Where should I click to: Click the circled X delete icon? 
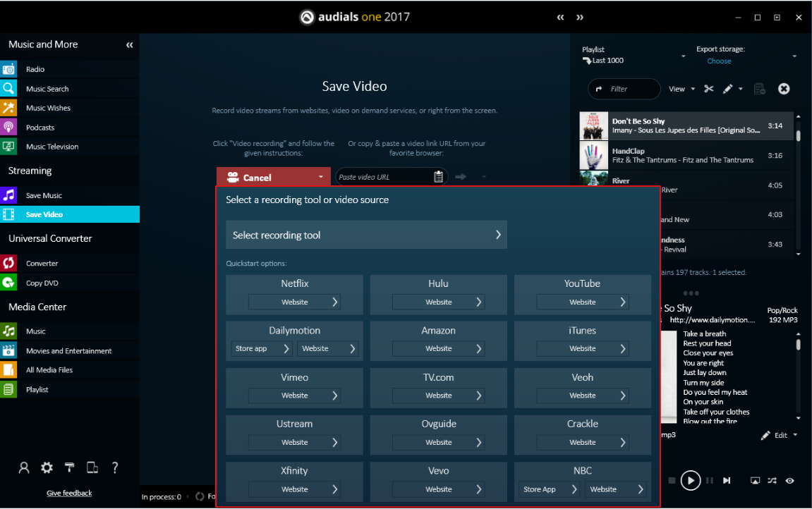pos(784,89)
